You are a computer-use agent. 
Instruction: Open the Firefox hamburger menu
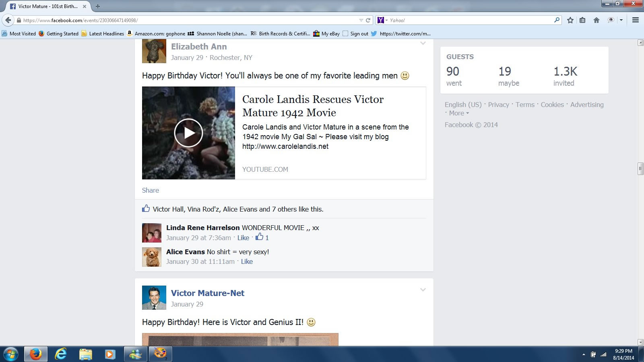click(636, 20)
